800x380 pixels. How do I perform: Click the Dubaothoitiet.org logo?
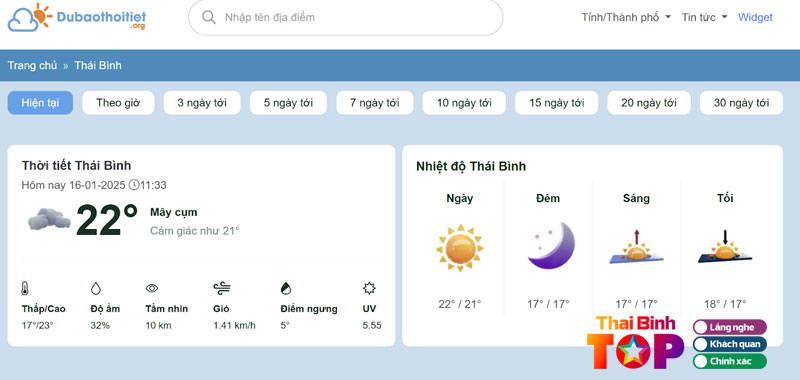coord(77,17)
